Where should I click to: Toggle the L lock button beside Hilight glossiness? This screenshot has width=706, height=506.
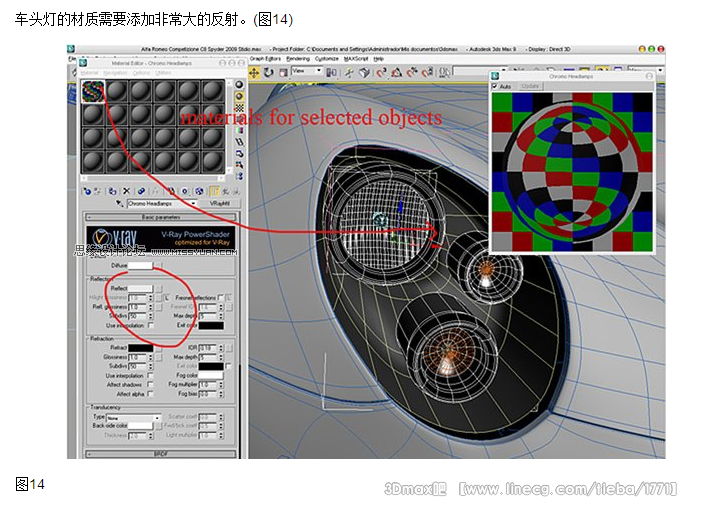click(167, 298)
